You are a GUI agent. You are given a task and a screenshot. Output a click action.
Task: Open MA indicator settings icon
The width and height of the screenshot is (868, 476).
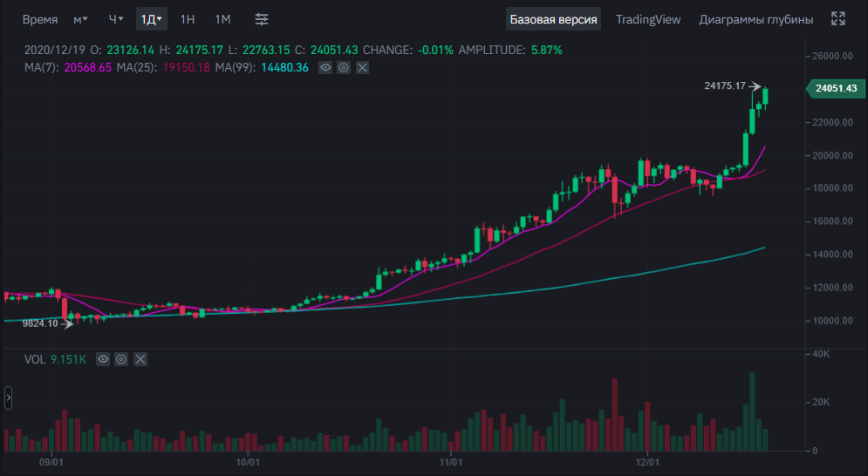[x=344, y=67]
